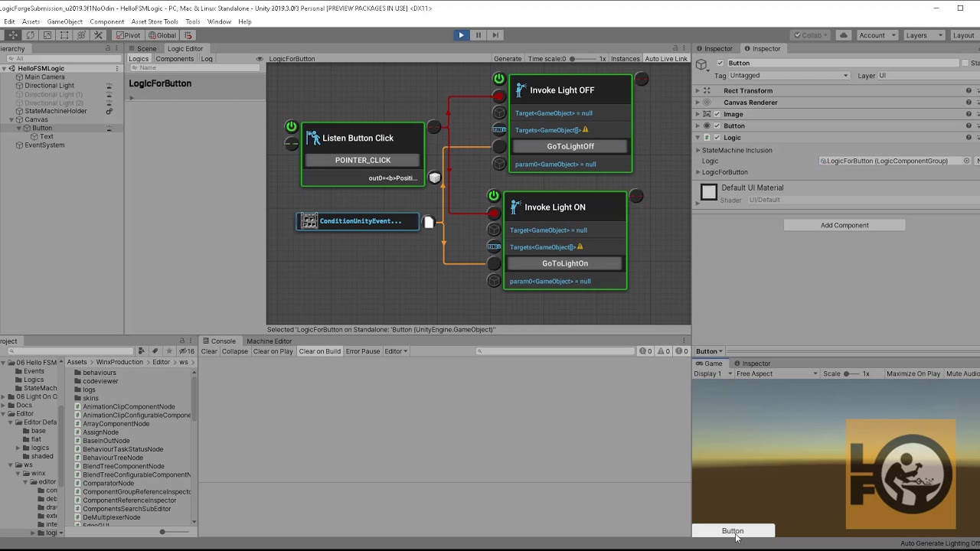Click the Collab cloud icon in the toolbar
Screen dimensions: 980x551
click(x=841, y=34)
